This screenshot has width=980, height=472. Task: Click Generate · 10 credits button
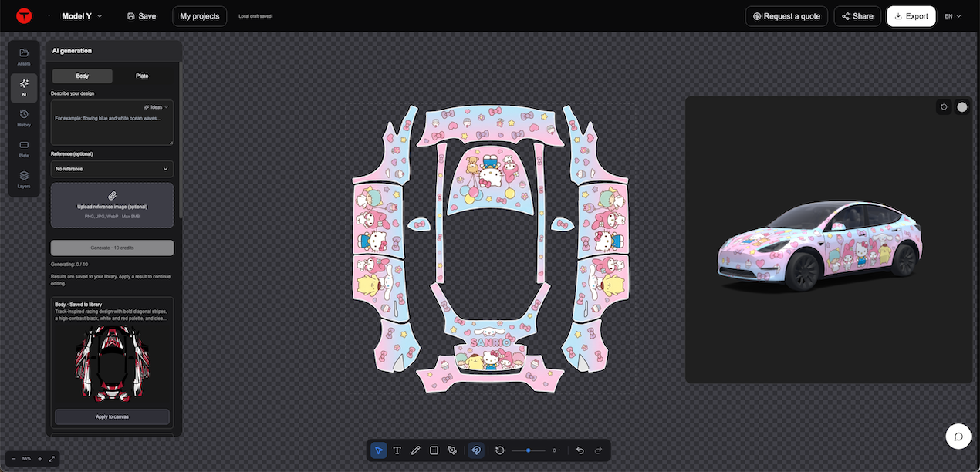(112, 248)
